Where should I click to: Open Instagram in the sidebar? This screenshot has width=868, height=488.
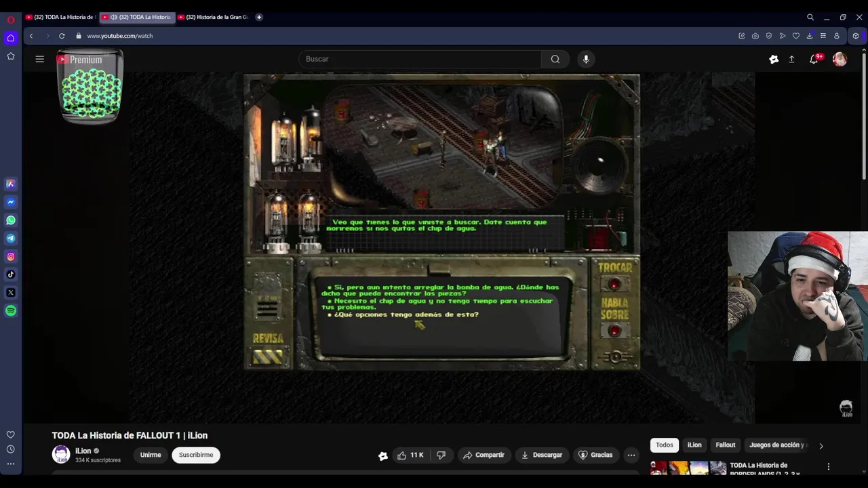[x=11, y=256]
